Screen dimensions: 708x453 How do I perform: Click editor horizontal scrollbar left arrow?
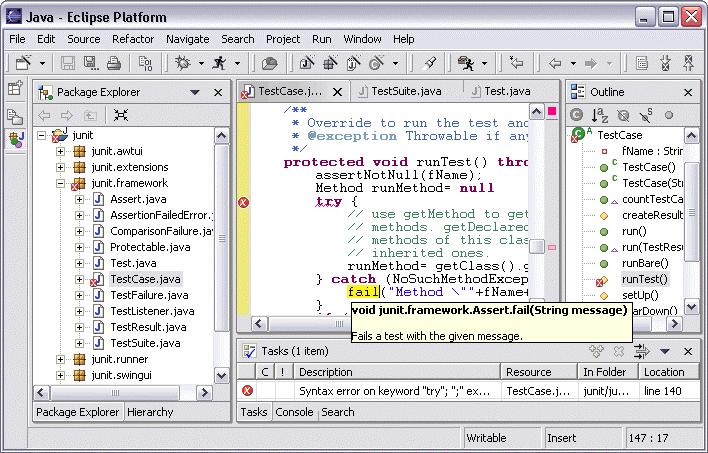coord(259,323)
